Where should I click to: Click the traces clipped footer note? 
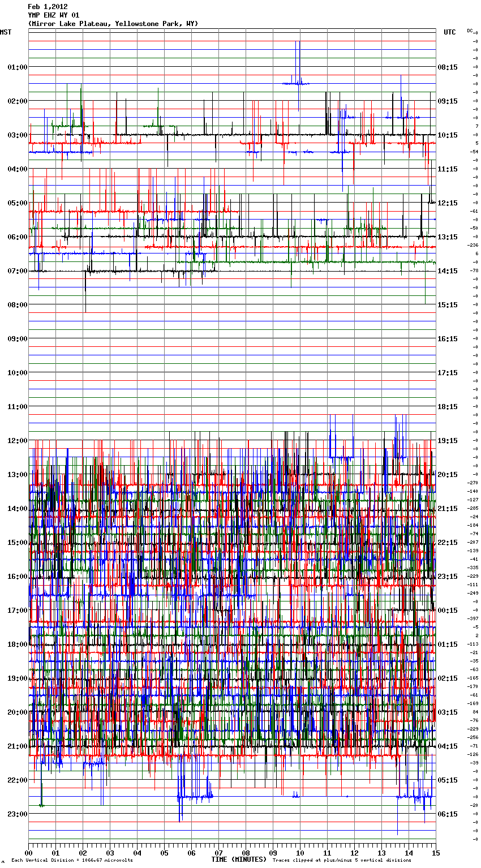pos(342,861)
